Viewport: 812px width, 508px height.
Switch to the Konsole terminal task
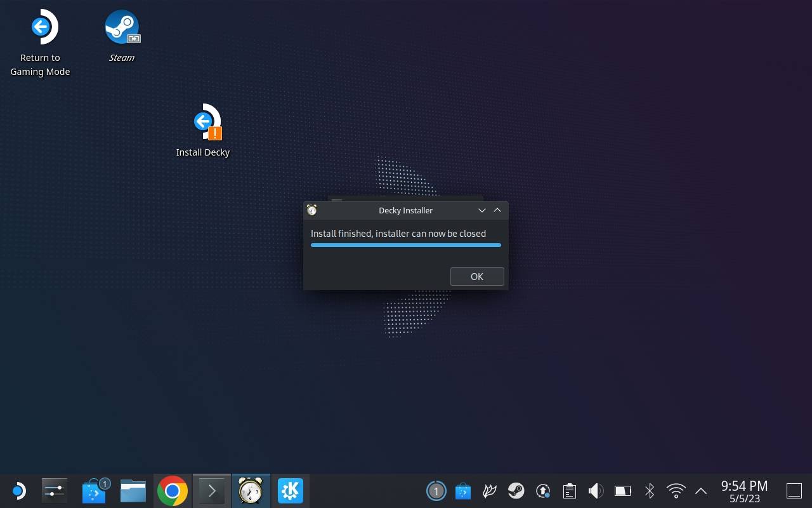(x=212, y=491)
